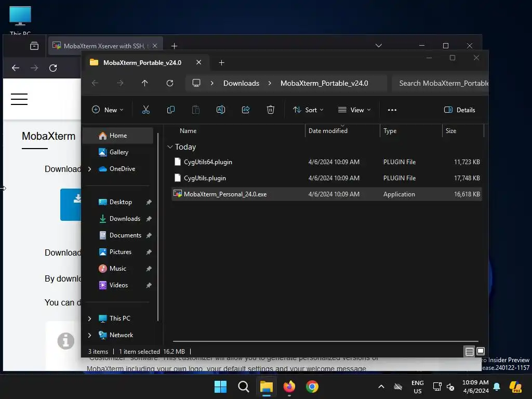Launch Firefox from the taskbar
532x399 pixels.
coord(289,387)
